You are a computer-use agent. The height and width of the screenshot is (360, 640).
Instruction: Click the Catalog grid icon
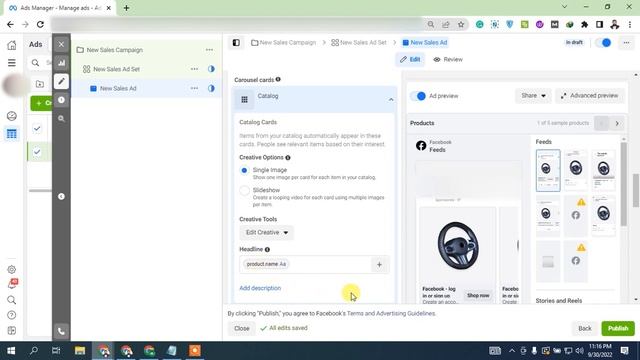click(x=244, y=99)
